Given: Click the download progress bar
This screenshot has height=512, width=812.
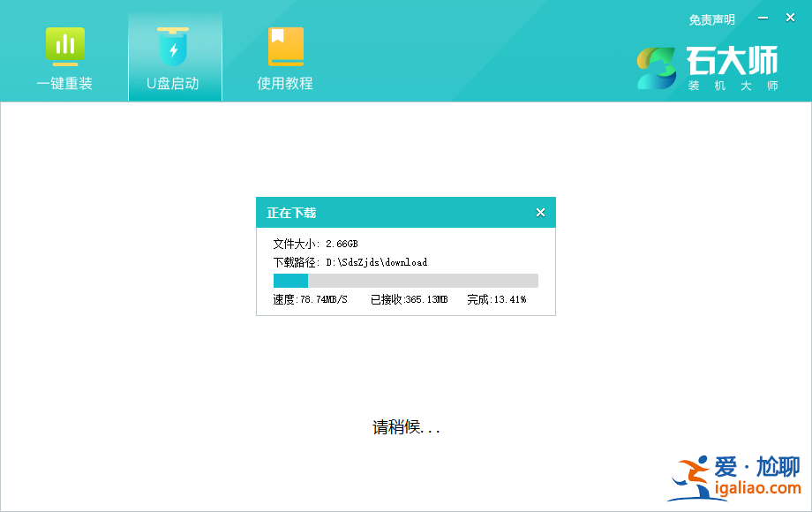Looking at the screenshot, I should point(405,280).
